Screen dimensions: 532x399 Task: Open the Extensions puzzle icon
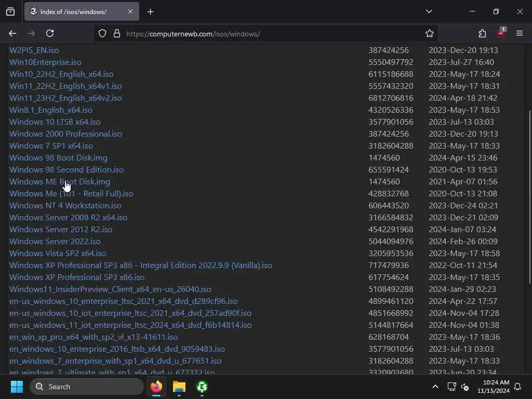point(482,34)
